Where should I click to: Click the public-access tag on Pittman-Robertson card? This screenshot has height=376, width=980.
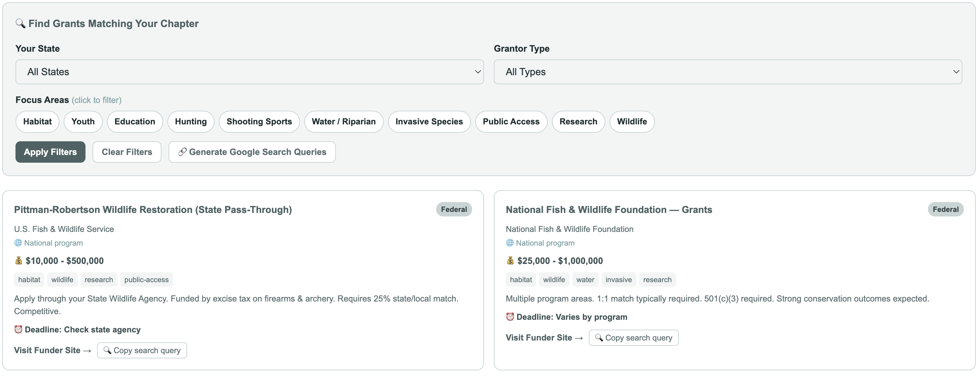146,280
